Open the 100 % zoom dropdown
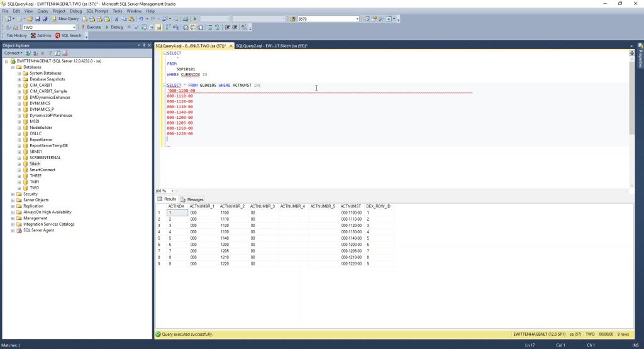 tap(172, 191)
